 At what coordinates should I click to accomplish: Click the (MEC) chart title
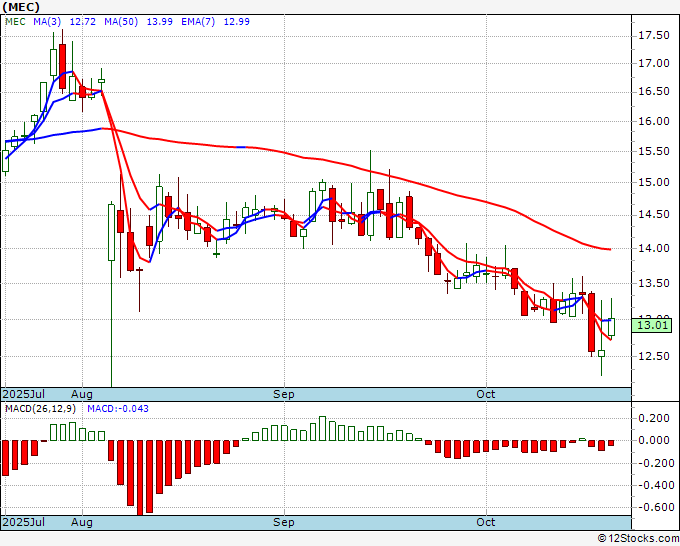point(21,7)
